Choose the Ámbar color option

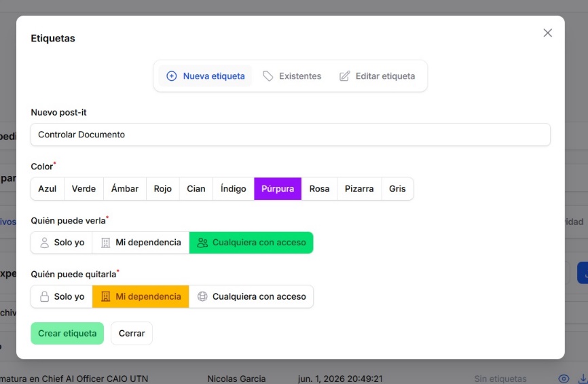(x=125, y=189)
